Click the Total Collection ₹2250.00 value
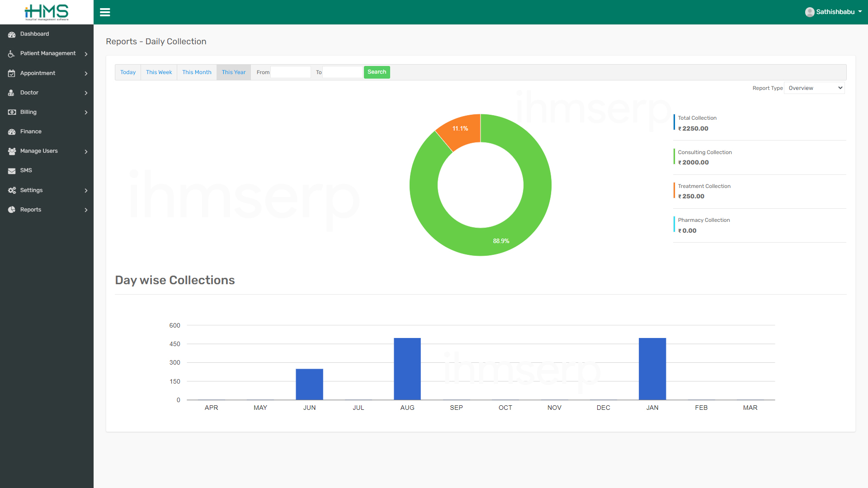The height and width of the screenshot is (488, 868). [693, 129]
